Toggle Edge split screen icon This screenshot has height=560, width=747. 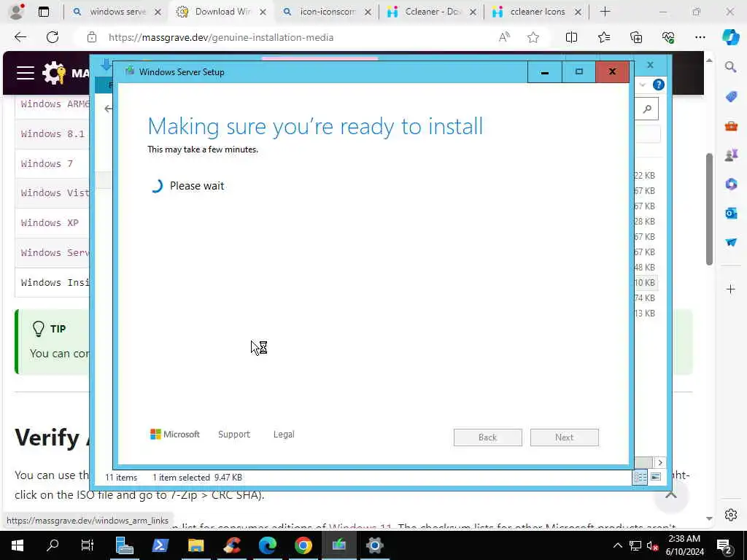point(571,37)
